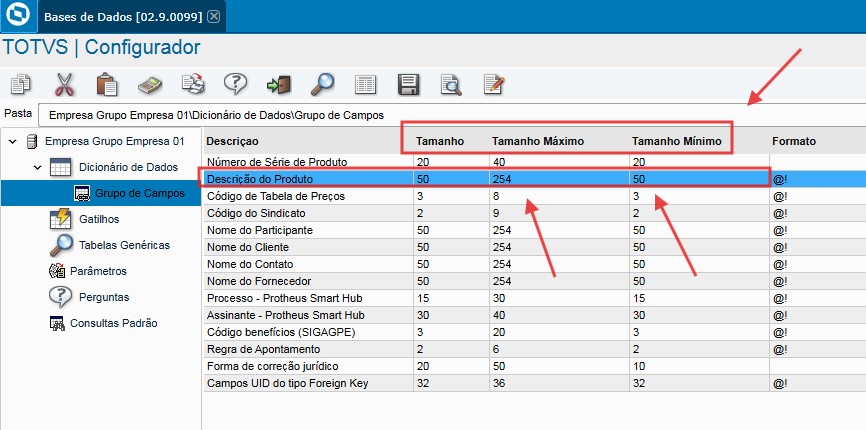Select row Código de Tabela de Preços
This screenshot has height=430, width=866.
coord(535,196)
